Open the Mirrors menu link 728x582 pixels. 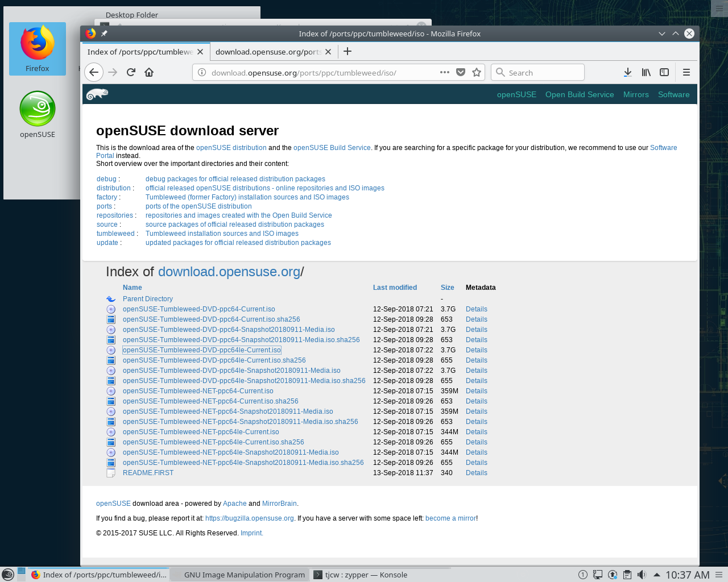(635, 94)
